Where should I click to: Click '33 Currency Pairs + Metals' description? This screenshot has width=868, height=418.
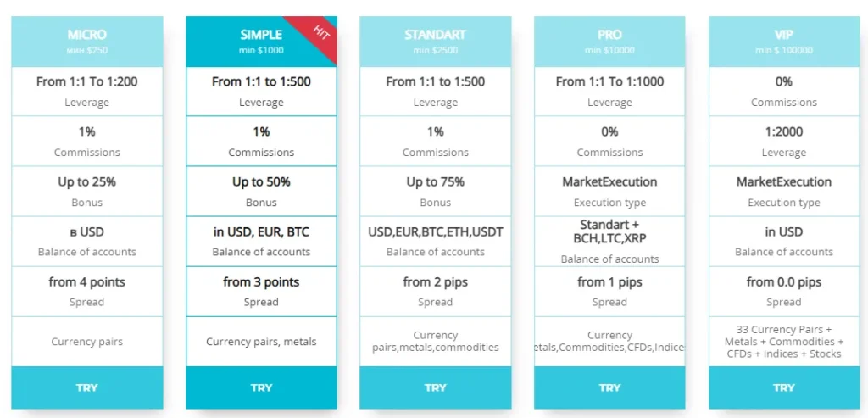tap(784, 342)
